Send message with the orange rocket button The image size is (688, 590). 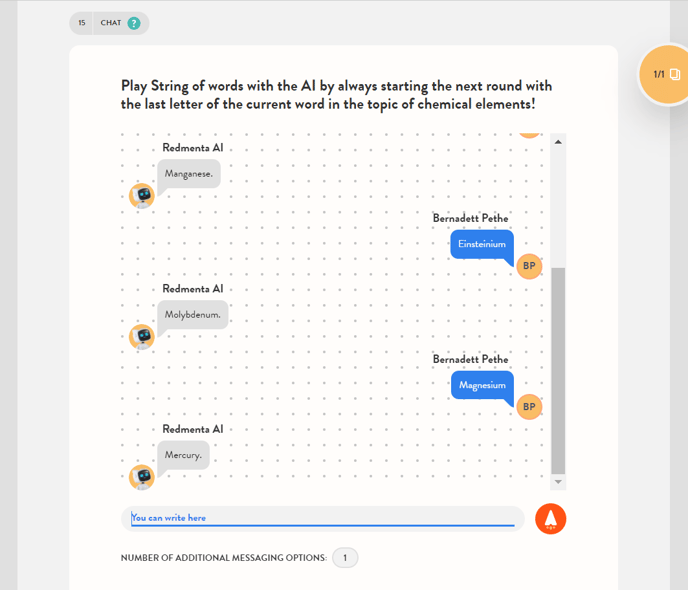(551, 518)
